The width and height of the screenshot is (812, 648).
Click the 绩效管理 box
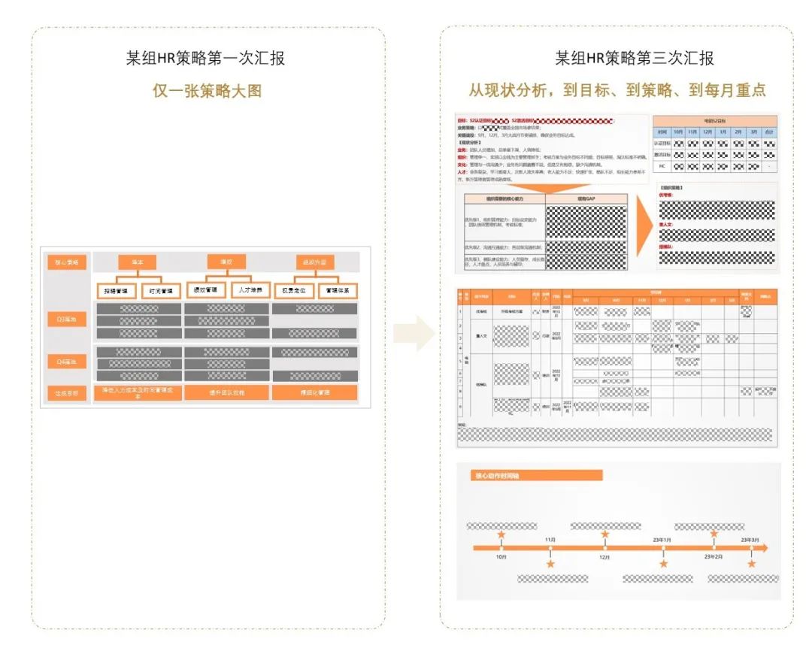coord(205,289)
